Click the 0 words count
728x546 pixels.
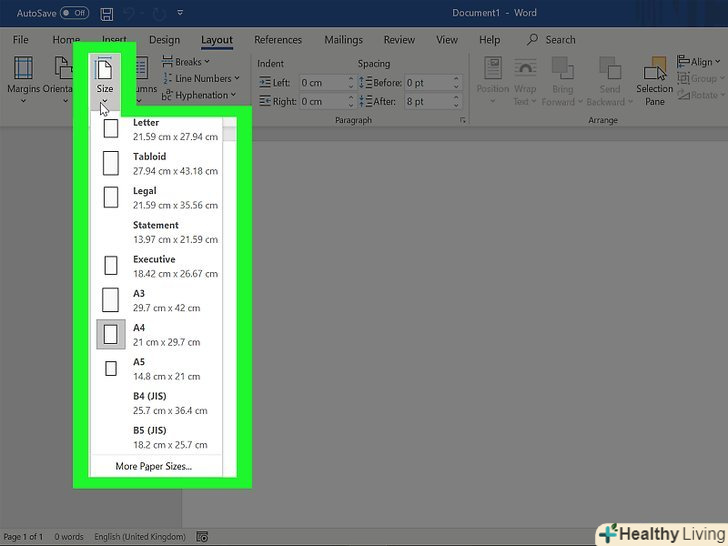coord(69,537)
